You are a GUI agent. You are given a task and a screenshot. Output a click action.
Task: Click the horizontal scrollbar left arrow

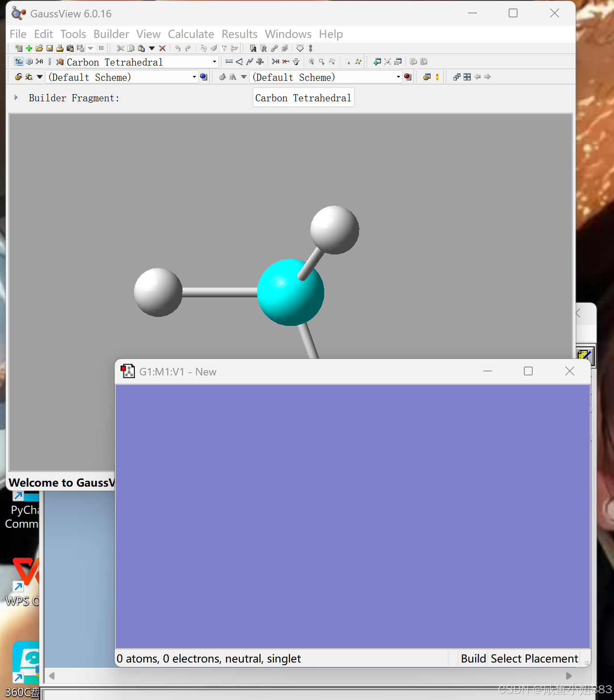[x=52, y=676]
